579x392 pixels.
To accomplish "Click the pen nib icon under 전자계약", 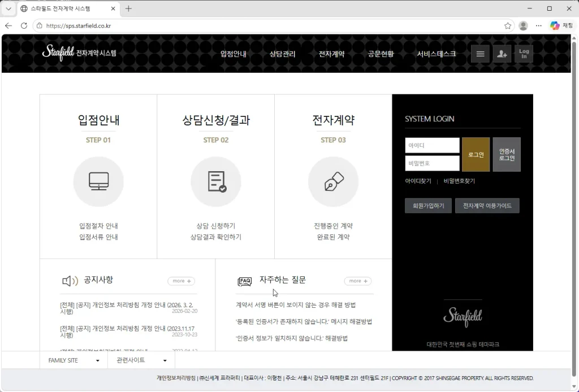I will tap(334, 181).
